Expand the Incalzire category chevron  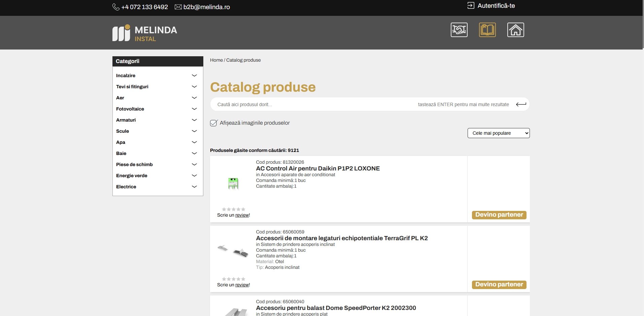(194, 75)
